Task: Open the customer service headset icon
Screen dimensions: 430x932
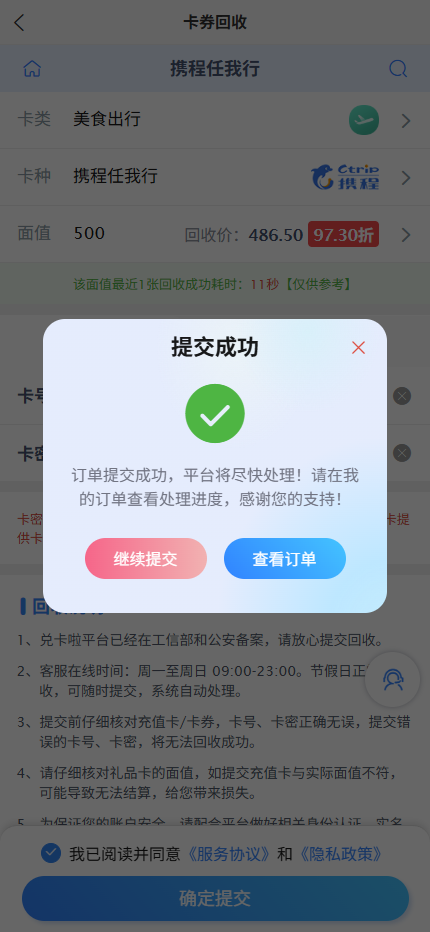Action: point(393,679)
